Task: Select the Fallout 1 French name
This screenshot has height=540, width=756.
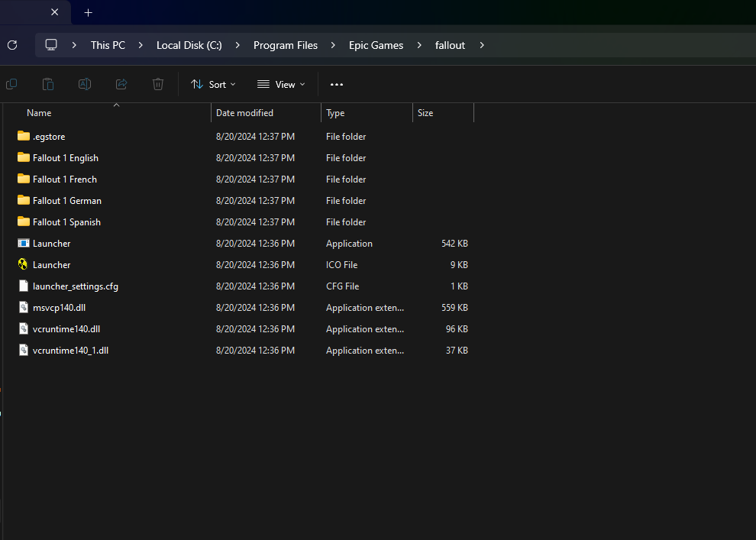Action: [x=65, y=179]
